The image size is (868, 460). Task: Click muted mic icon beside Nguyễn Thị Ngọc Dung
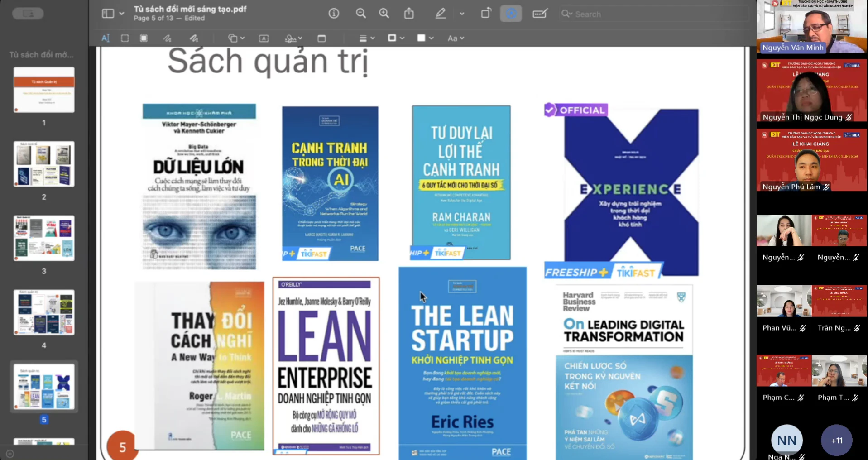click(x=849, y=117)
